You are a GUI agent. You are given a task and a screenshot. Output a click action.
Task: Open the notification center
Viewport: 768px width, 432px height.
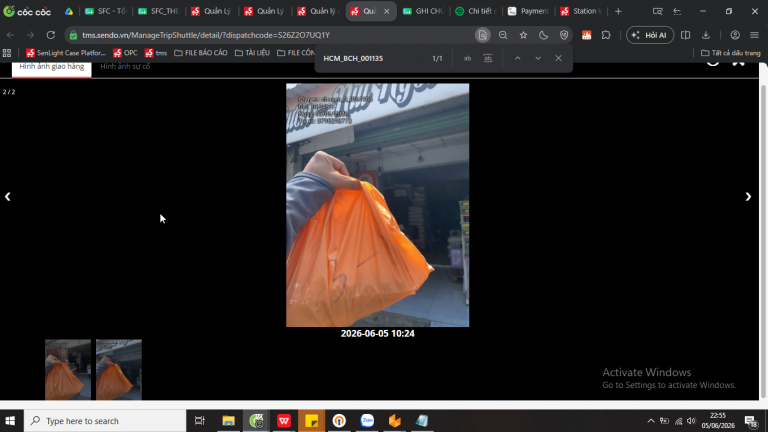[x=751, y=421]
